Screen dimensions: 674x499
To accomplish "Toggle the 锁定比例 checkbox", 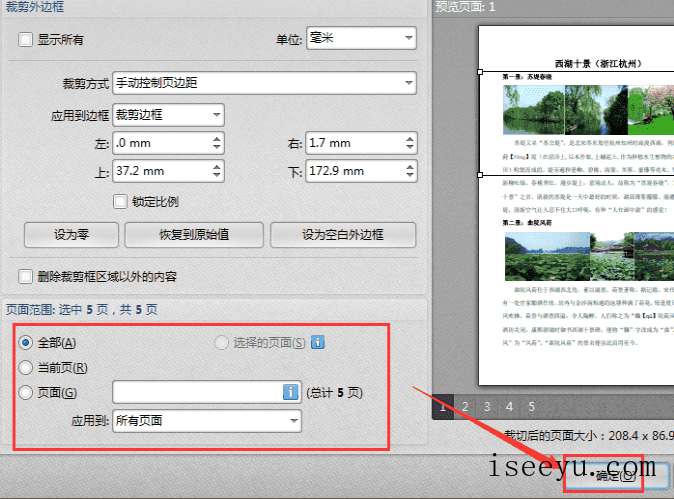I will pyautogui.click(x=120, y=201).
